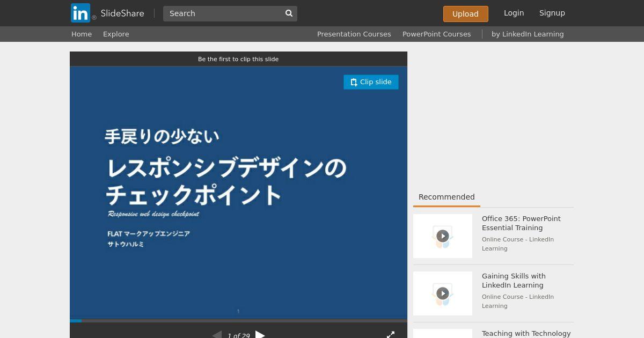Open the Explore menu item
This screenshot has width=644, height=338.
tap(116, 34)
